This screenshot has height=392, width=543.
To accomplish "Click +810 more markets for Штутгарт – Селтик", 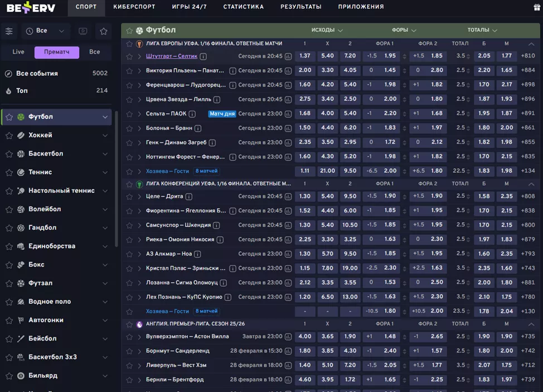I will [x=527, y=56].
